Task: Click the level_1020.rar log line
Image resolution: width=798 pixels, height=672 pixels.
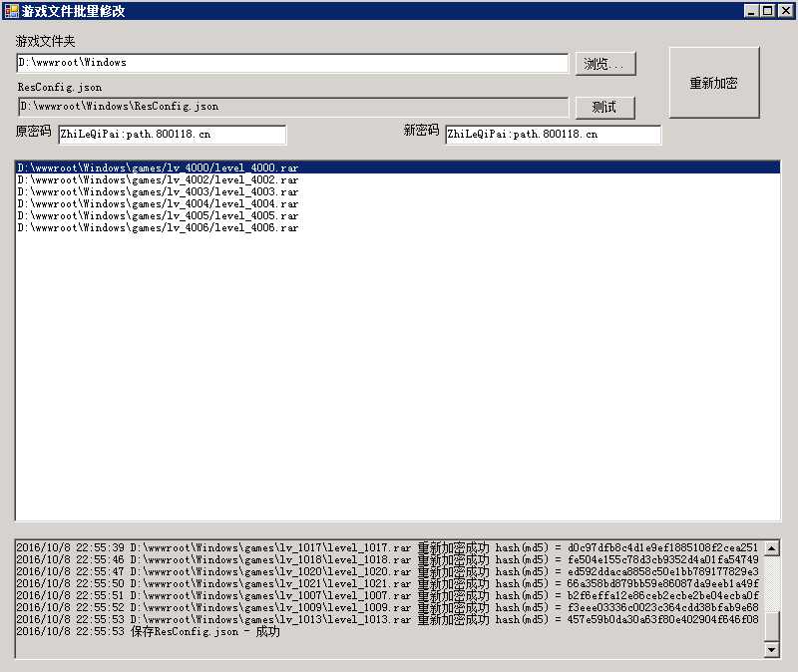Action: [x=387, y=571]
